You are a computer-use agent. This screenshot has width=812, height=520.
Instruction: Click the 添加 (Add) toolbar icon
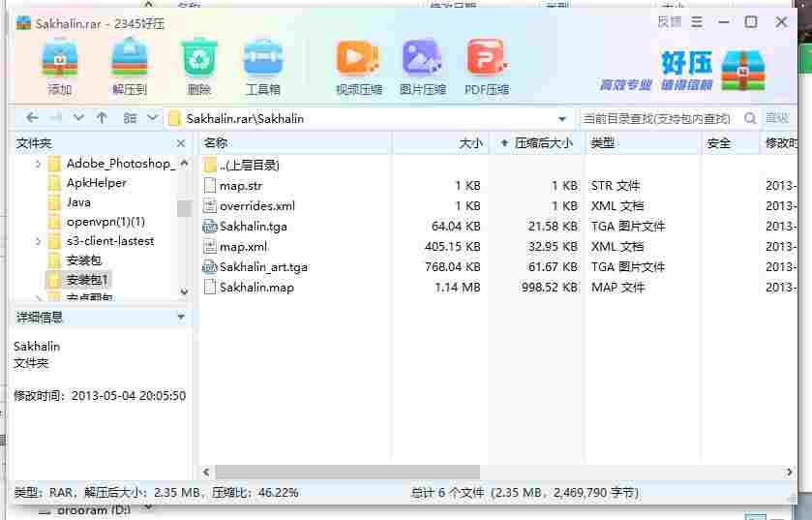click(60, 68)
